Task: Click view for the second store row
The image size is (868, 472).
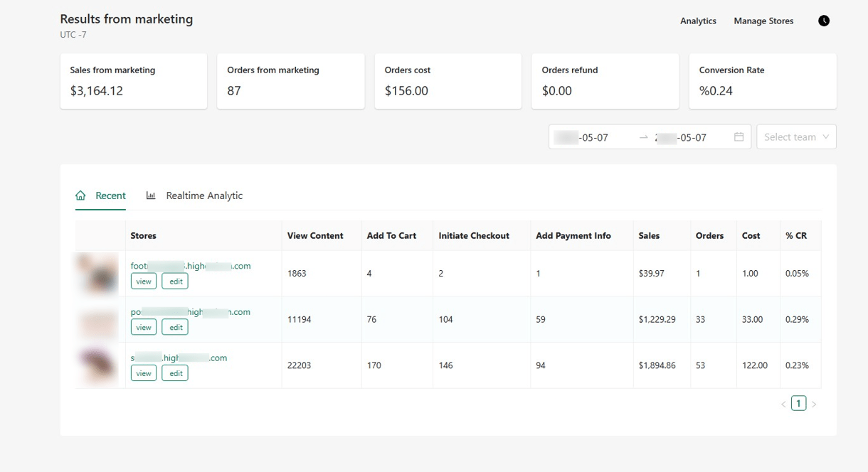Action: coord(144,327)
